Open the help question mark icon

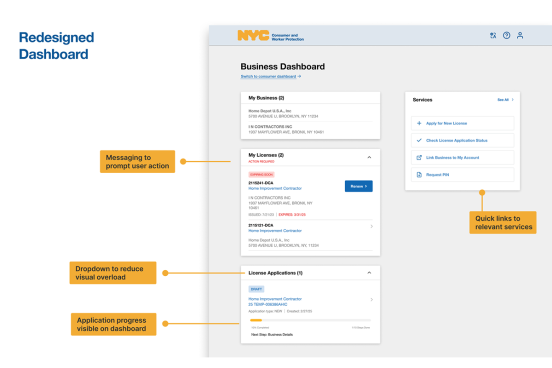[x=506, y=35]
